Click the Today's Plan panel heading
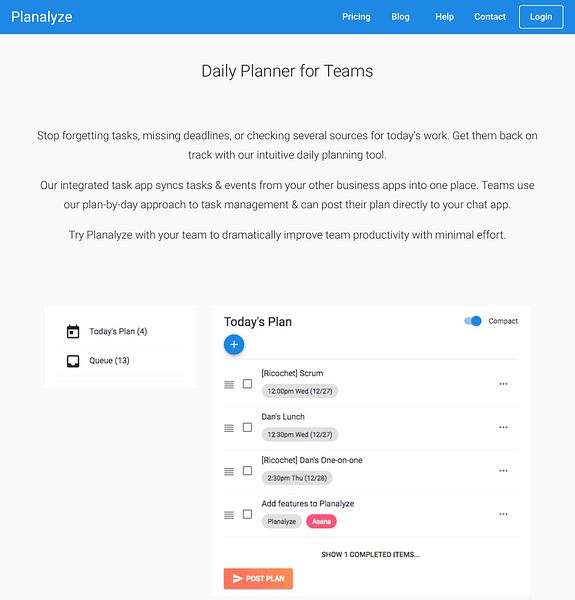 258,322
